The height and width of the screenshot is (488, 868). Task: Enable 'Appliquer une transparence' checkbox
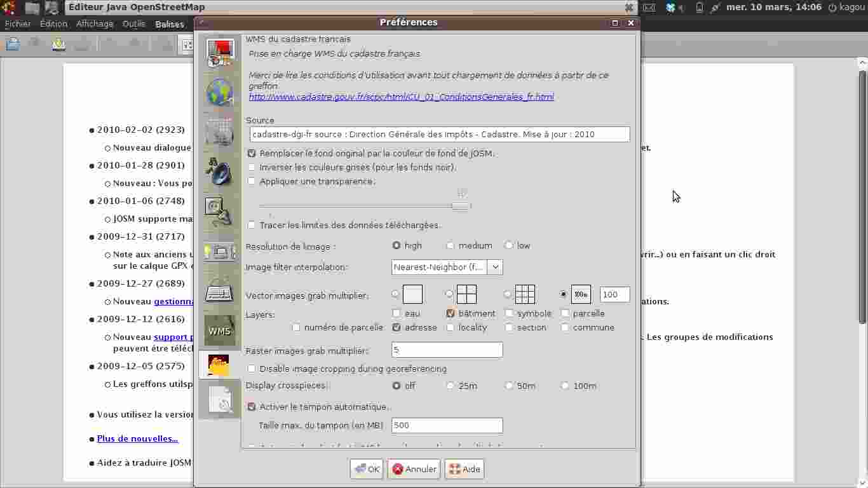252,181
